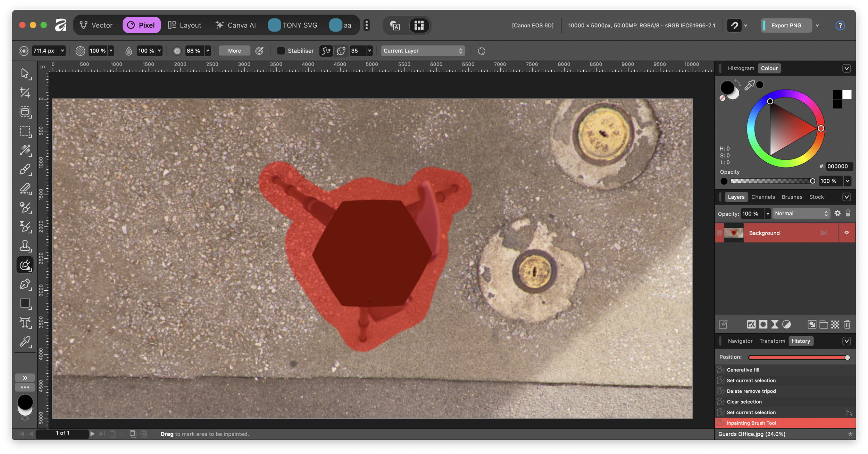Expand the brush width value dropdown
Screen dimensions: 868x454
click(62, 51)
